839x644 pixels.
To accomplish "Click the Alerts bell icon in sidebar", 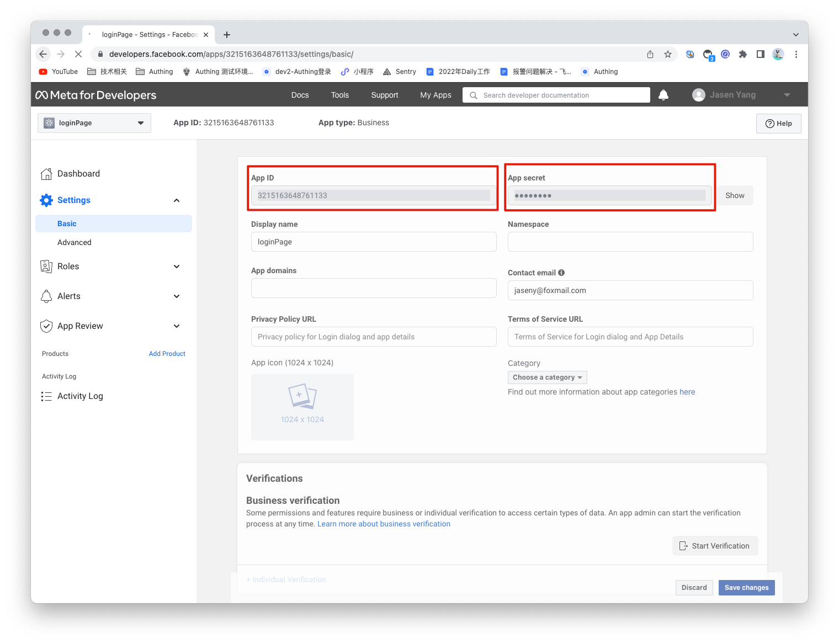I will click(46, 296).
